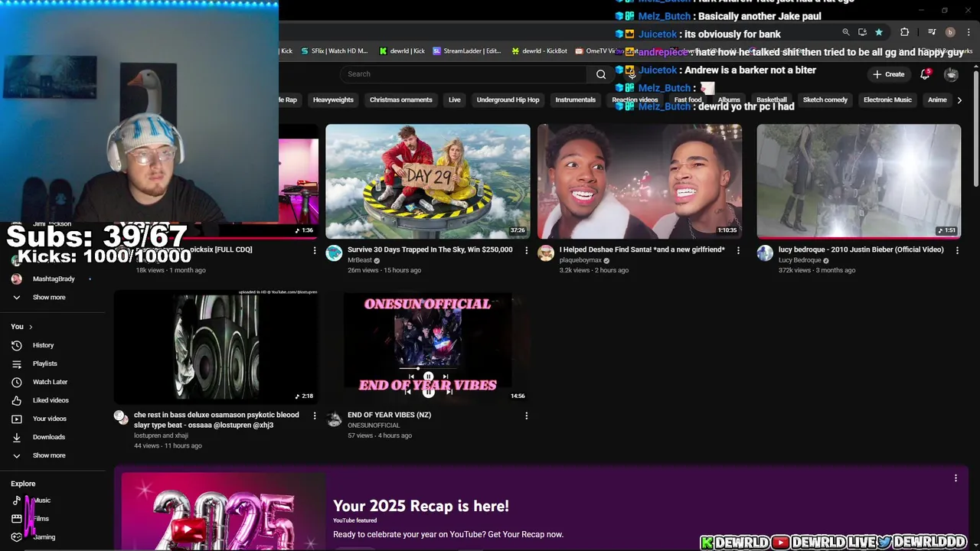Select the Live chip
This screenshot has width=980, height=551.
pos(454,100)
